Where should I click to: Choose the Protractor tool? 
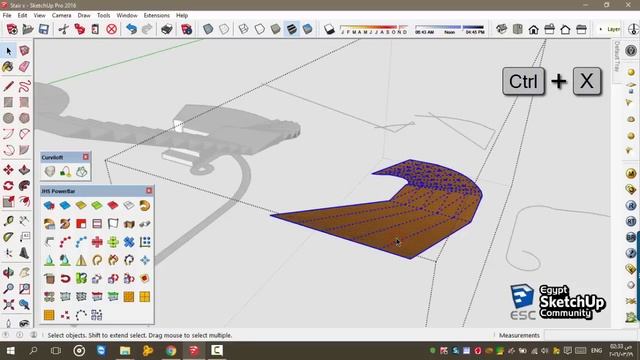(x=8, y=237)
